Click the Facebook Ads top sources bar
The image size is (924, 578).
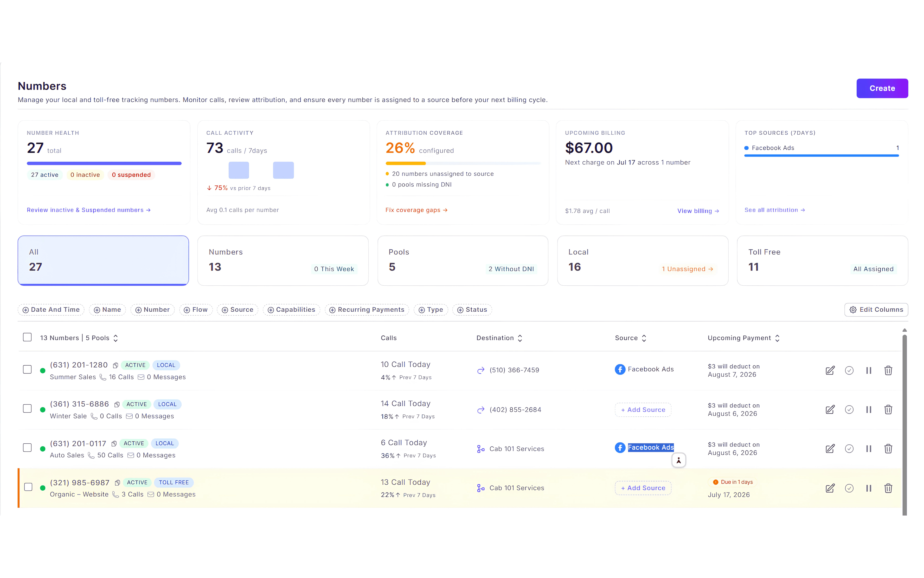tap(821, 156)
